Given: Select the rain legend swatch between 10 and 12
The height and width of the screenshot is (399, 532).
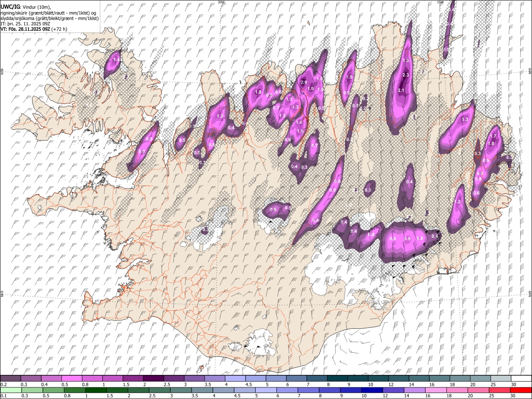Looking at the screenshot, I should coord(372,390).
